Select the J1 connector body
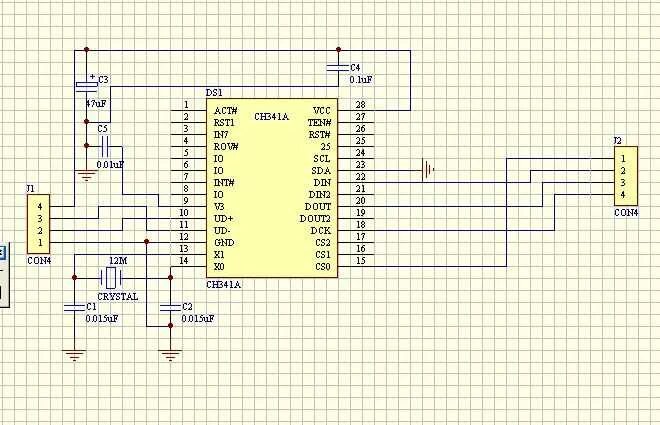 click(x=39, y=224)
